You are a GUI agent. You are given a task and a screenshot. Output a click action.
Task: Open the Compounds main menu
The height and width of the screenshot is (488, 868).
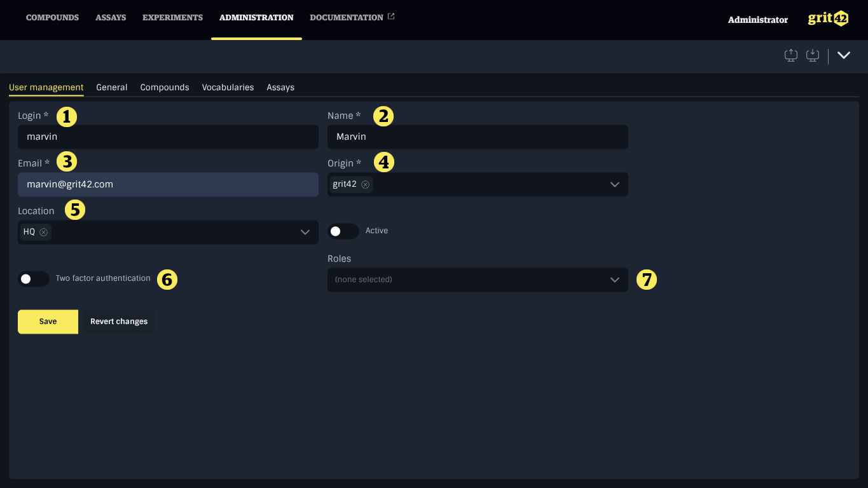point(52,18)
